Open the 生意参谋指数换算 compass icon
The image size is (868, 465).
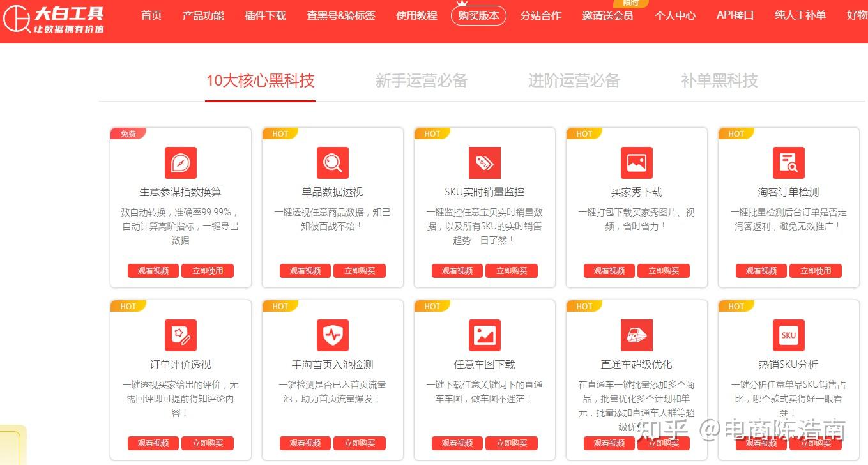(x=181, y=163)
